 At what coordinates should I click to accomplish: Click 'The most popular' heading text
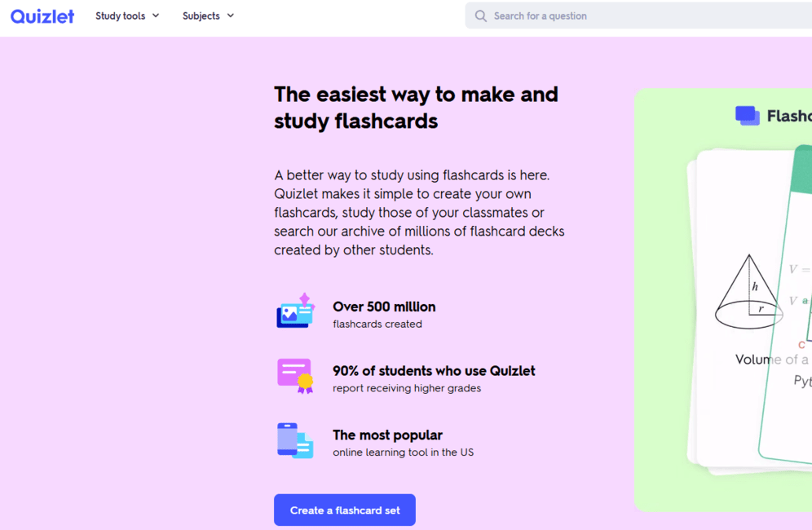pos(387,435)
